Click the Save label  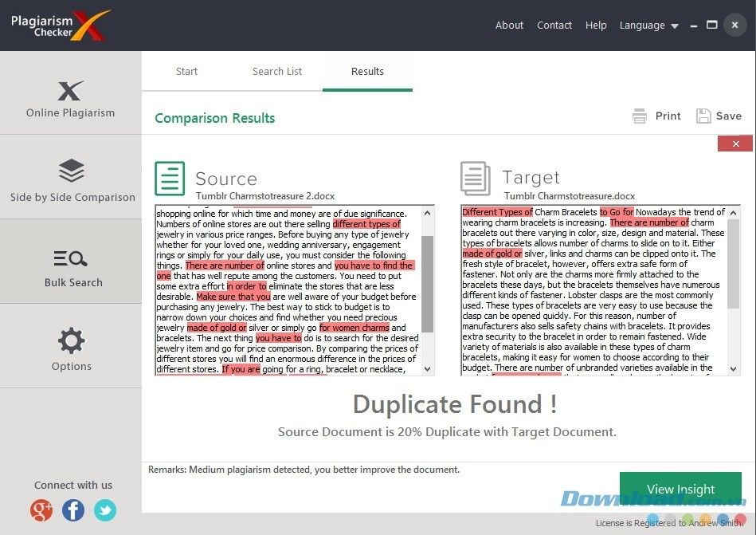pyautogui.click(x=729, y=116)
